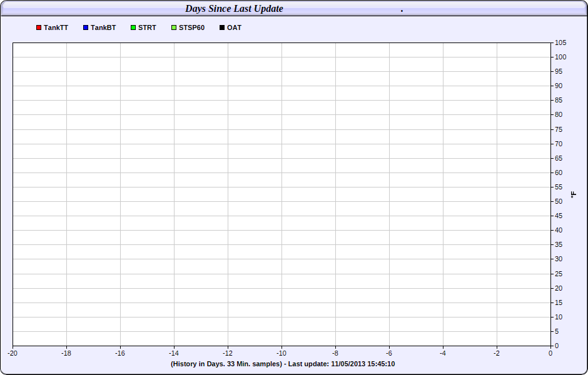Click the 80 y-axis tick label
The height and width of the screenshot is (375, 588).
[x=559, y=114]
